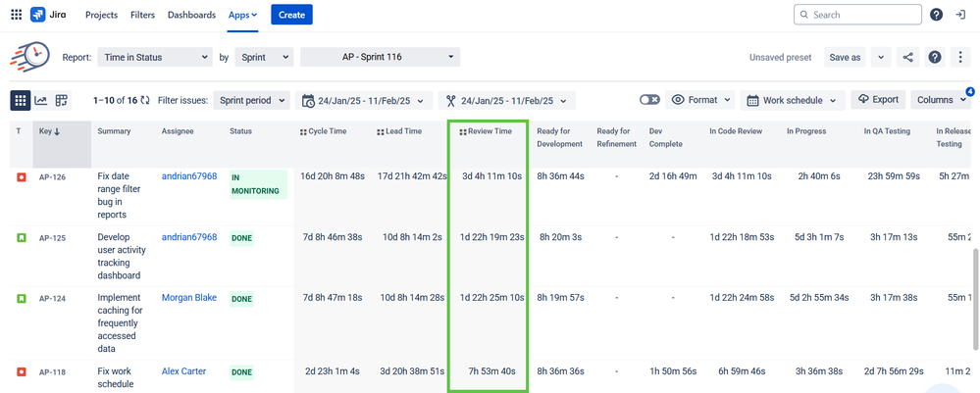Click the Export button
This screenshot has width=980, height=393.
point(878,99)
